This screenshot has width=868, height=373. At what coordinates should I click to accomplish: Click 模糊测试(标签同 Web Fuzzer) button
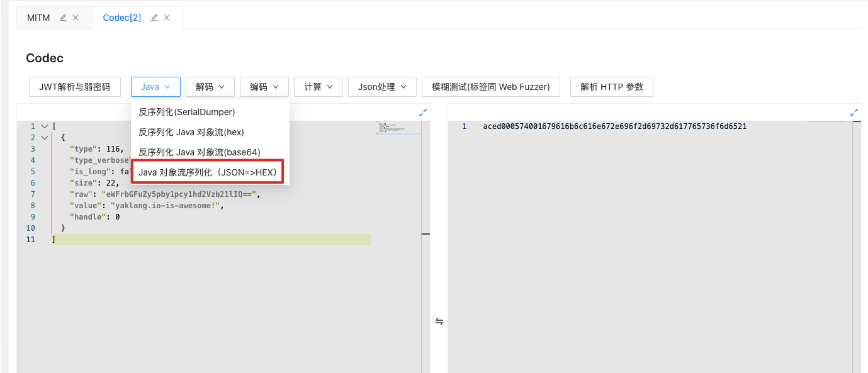point(491,87)
